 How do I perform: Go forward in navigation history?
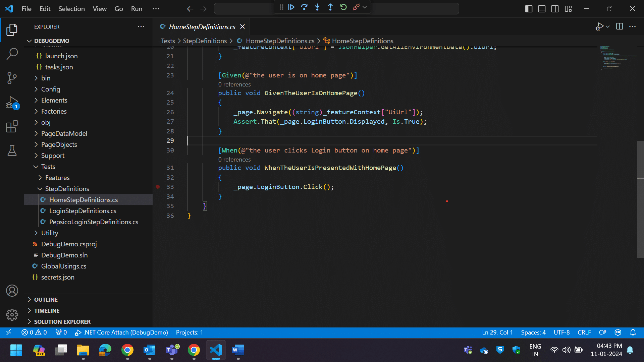[x=203, y=9]
